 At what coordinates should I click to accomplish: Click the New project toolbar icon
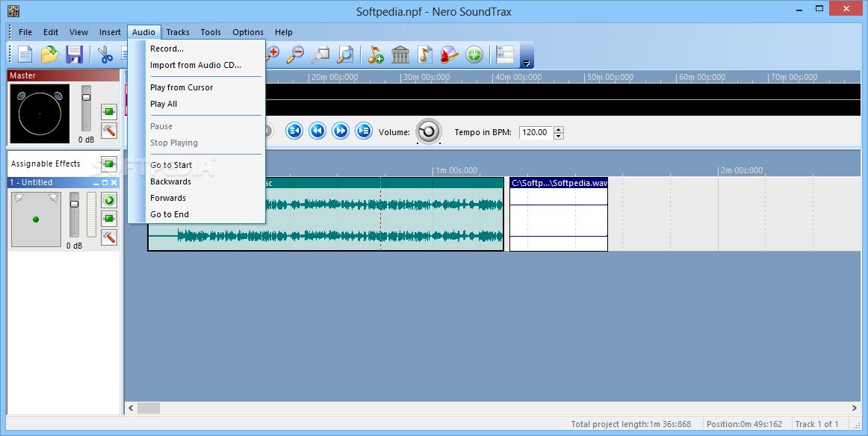[25, 54]
